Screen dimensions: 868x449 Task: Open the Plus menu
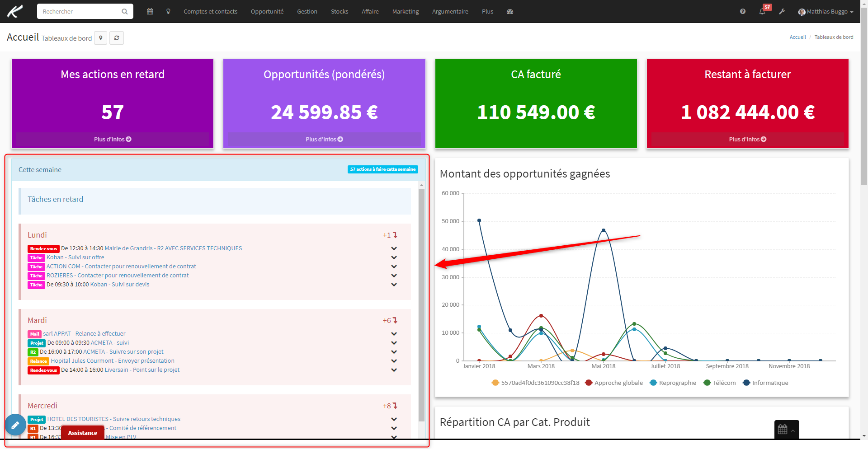[x=487, y=12]
